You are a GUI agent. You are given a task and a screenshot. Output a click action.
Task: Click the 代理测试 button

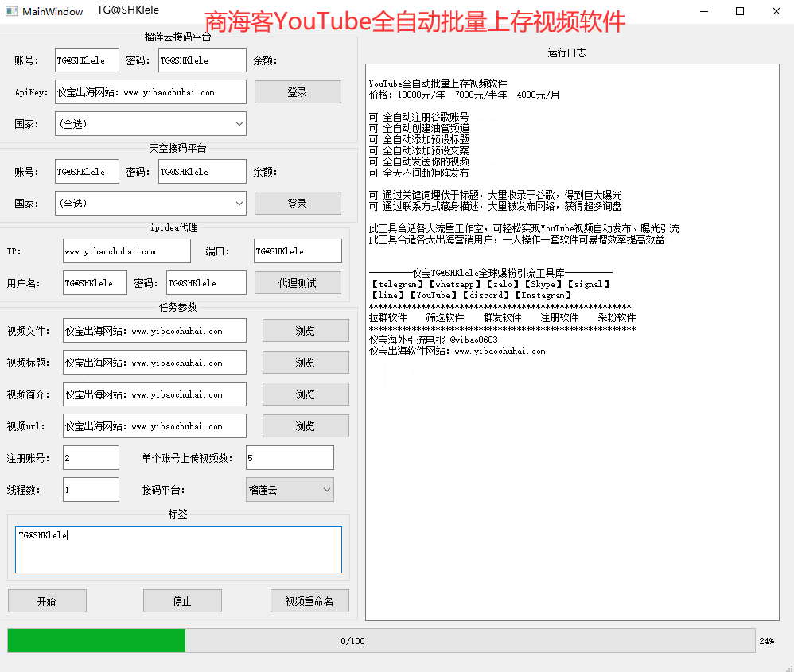point(298,283)
